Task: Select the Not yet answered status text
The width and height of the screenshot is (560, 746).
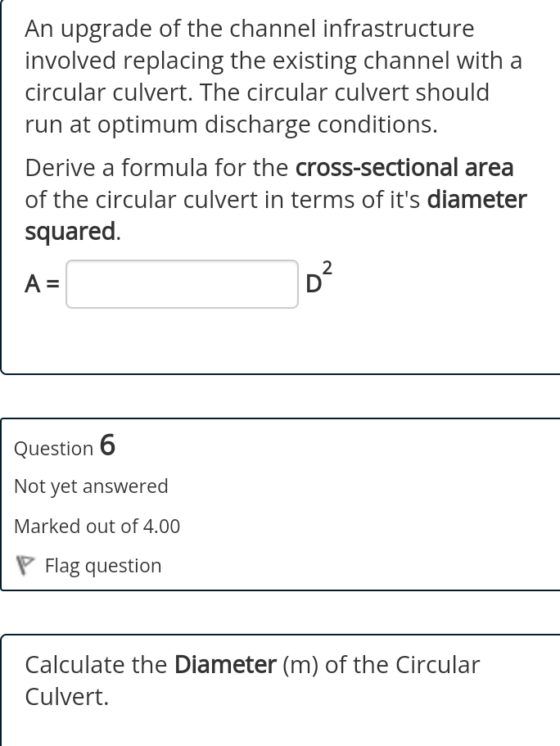Action: (x=91, y=486)
